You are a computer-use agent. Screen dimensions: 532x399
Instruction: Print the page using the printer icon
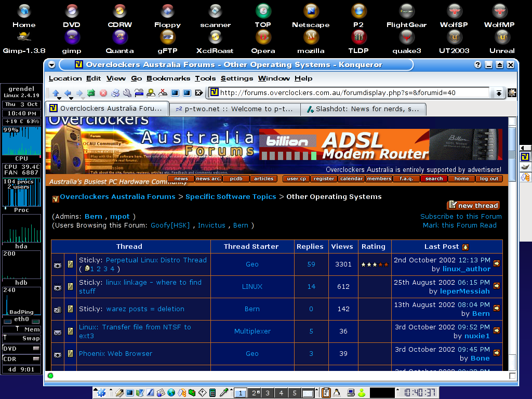pos(115,92)
